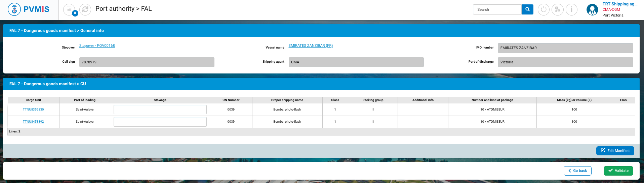Viewport: 644px width, 183px height.
Task: Click the Edit Manifest button
Action: click(x=615, y=151)
